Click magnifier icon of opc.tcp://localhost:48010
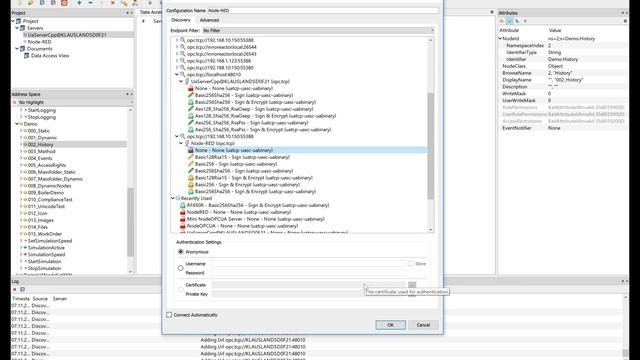The height and width of the screenshot is (360, 640). pos(183,75)
